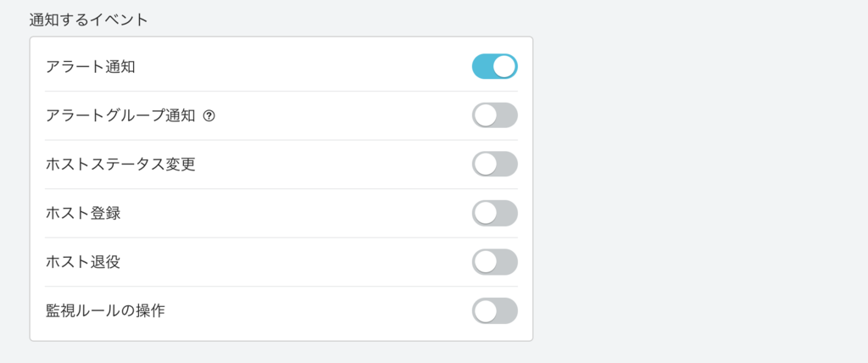
Task: Open the help icon beside アラートグループ通知
Action: 209,115
